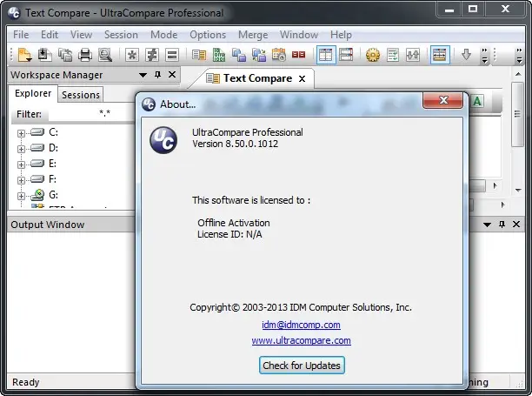
Task: Open the Session menu
Action: pyautogui.click(x=121, y=35)
